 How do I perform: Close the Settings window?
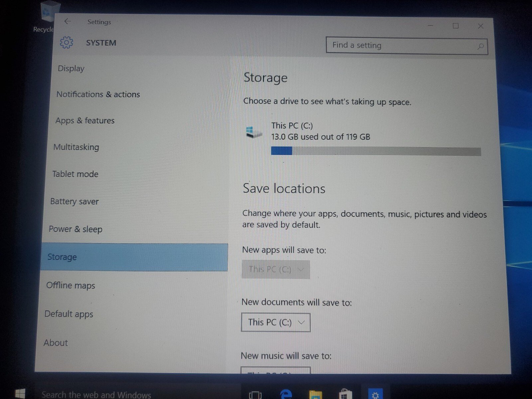[480, 26]
